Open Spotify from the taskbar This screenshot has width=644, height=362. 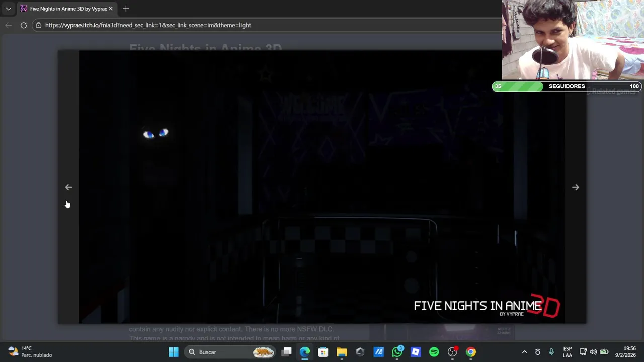[x=434, y=352]
